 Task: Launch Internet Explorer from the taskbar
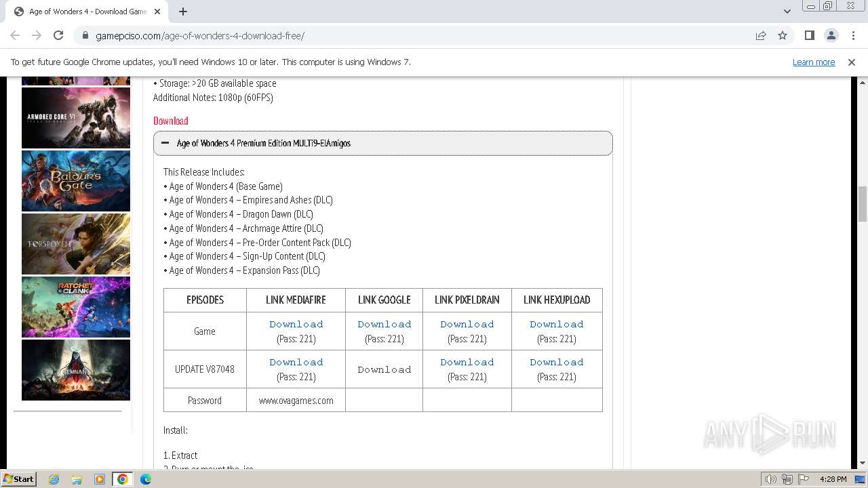click(x=54, y=479)
